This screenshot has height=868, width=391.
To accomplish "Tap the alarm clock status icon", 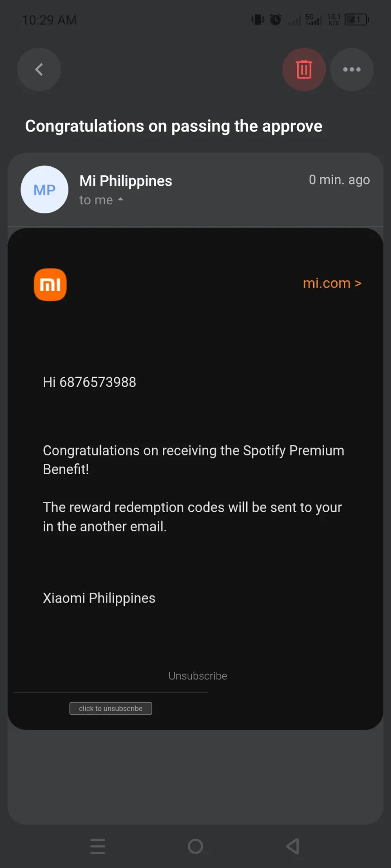I will click(275, 20).
